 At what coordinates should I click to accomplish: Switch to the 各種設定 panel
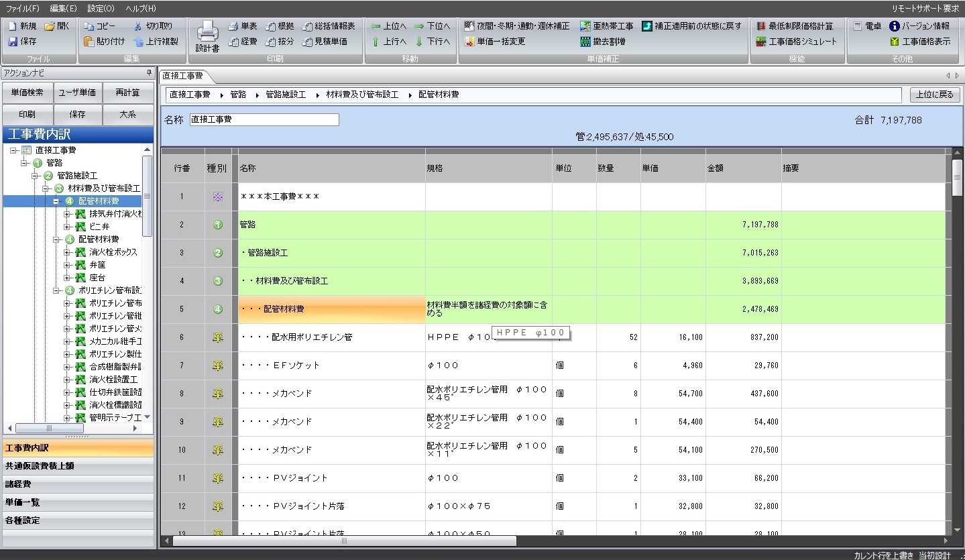coord(78,520)
